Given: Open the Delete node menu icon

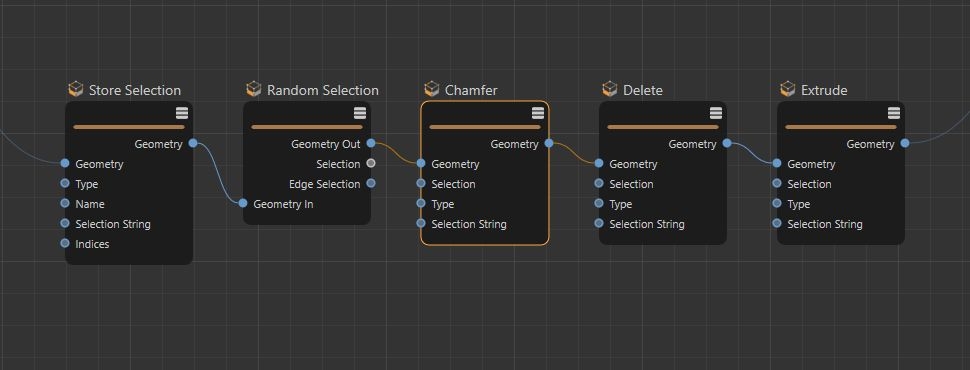Looking at the screenshot, I should pos(716,113).
